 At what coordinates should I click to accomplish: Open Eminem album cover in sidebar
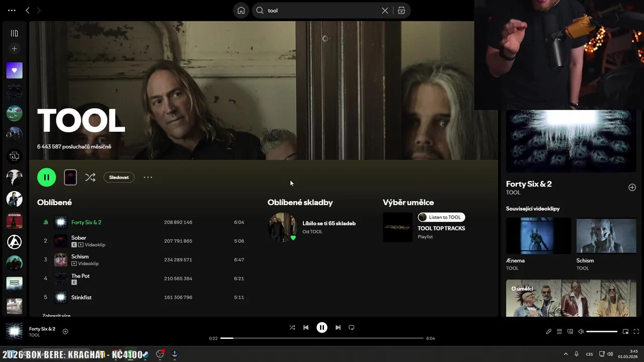pos(14,220)
